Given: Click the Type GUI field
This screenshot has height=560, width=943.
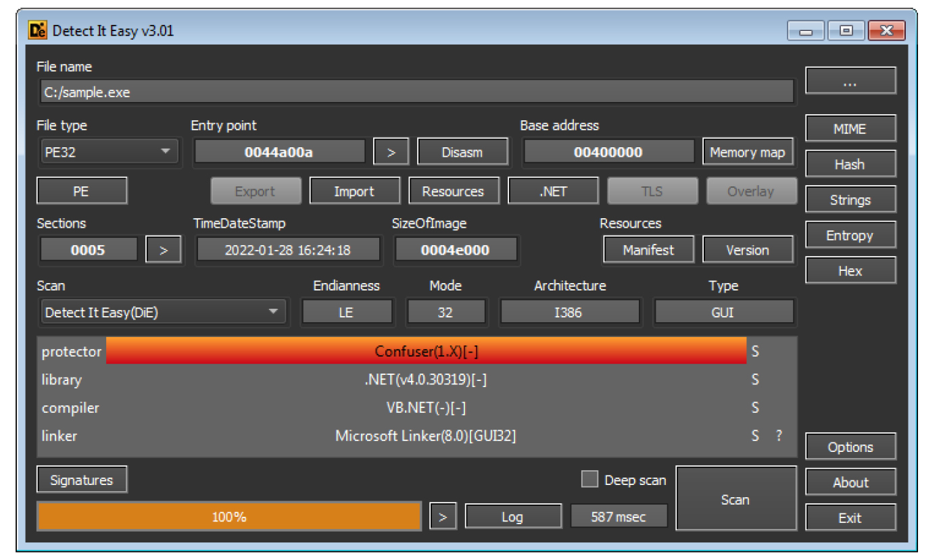Looking at the screenshot, I should [x=724, y=312].
